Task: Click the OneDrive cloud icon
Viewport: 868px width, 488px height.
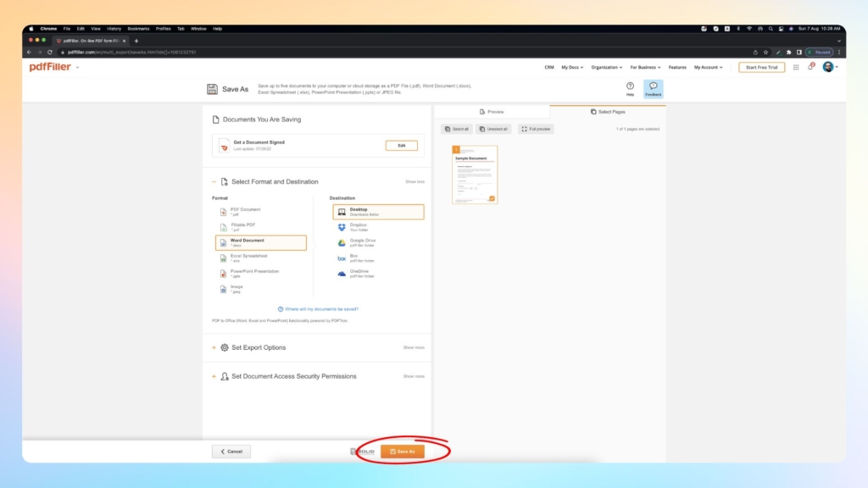Action: pyautogui.click(x=342, y=274)
